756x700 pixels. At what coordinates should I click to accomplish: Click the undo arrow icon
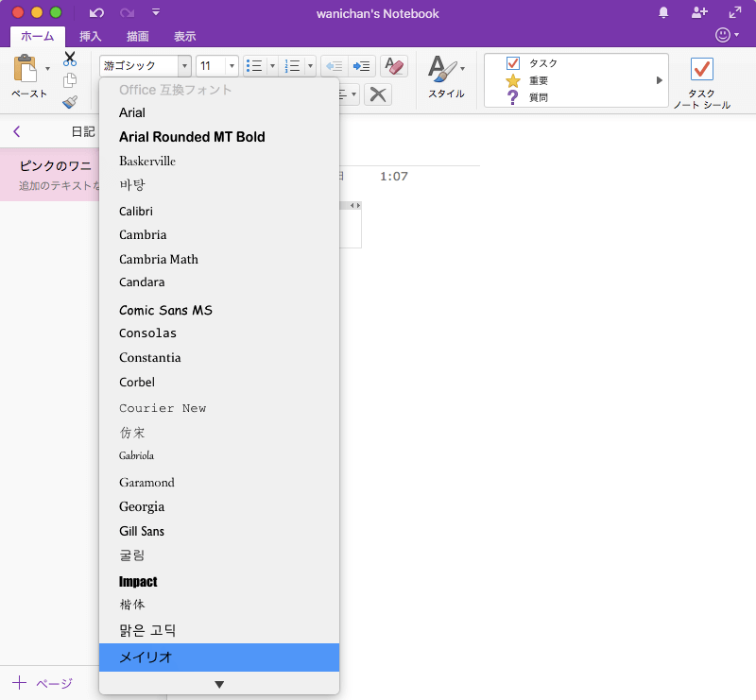(96, 13)
